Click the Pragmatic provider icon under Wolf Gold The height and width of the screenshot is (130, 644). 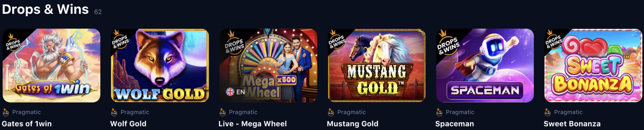(114, 112)
